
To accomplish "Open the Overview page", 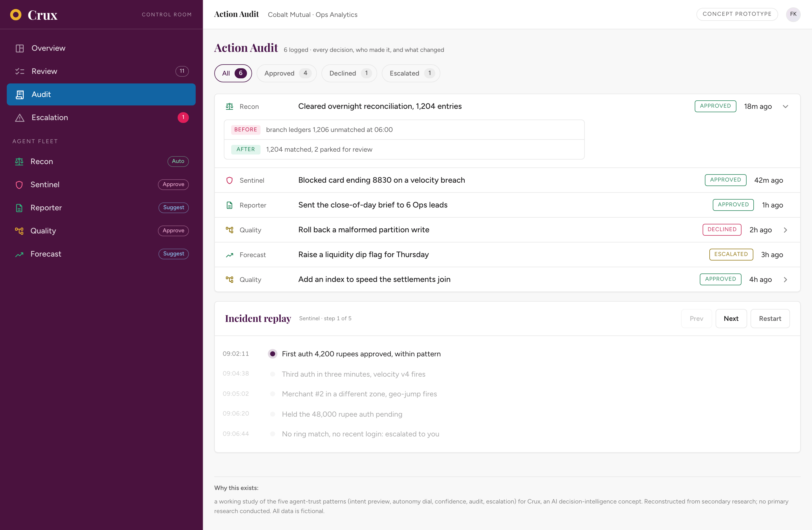I will (x=101, y=48).
